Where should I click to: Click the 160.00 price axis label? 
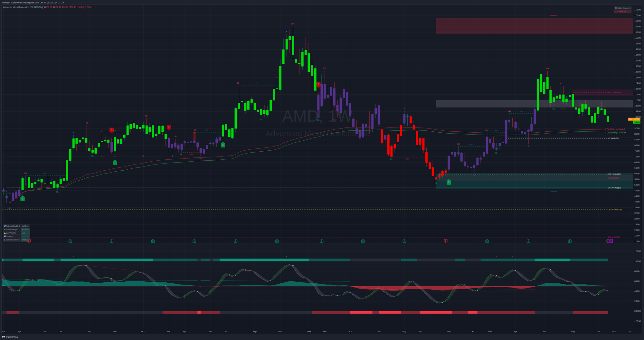[637, 32]
